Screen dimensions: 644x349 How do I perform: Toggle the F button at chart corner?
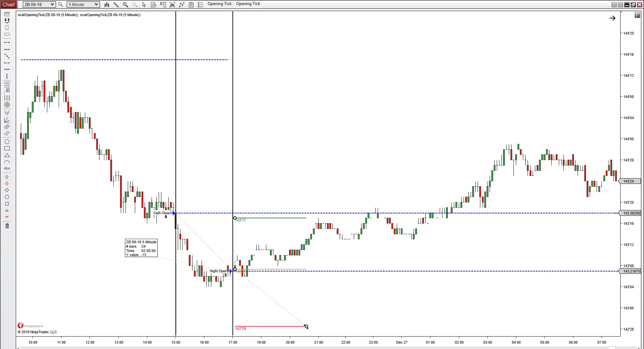637,15
